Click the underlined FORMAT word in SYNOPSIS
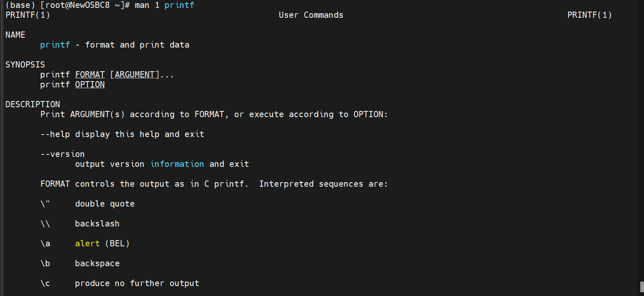 click(90, 75)
